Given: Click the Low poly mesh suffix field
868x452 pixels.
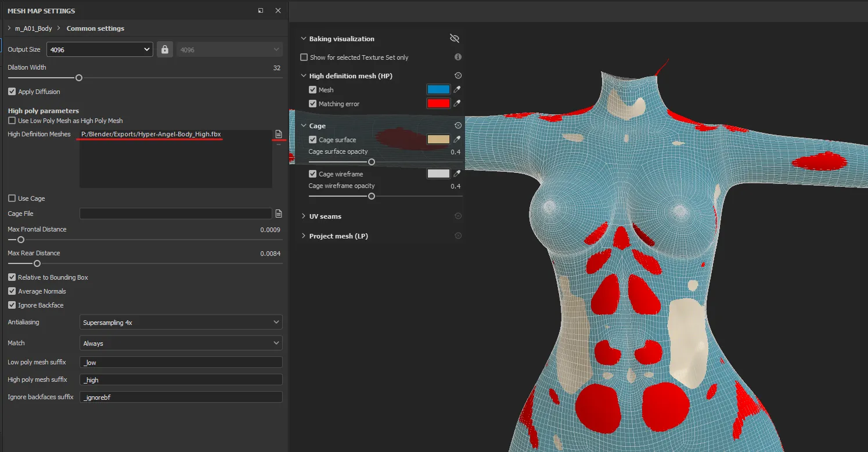Looking at the screenshot, I should 181,362.
